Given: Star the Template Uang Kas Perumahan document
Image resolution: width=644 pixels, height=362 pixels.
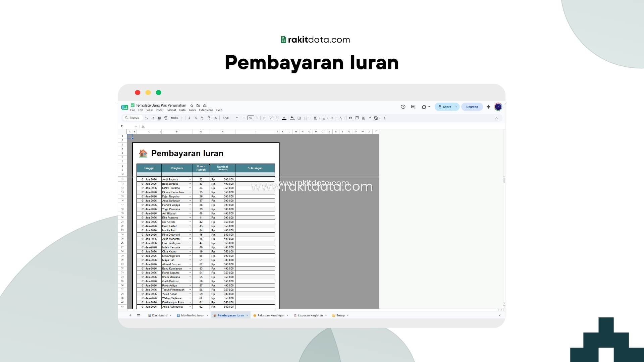Looking at the screenshot, I should coord(192,106).
